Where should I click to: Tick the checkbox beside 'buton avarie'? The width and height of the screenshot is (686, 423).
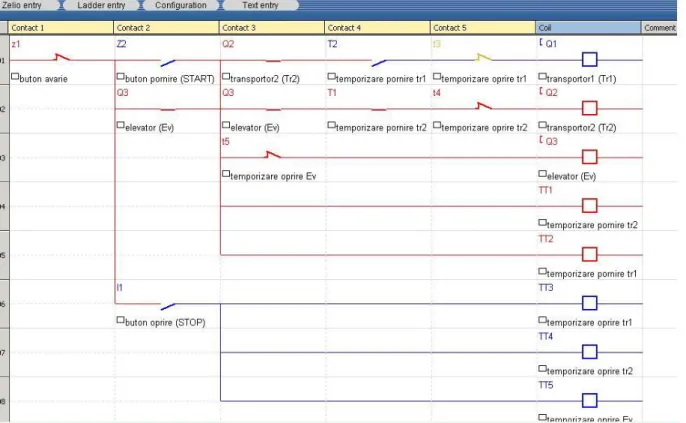coord(15,76)
